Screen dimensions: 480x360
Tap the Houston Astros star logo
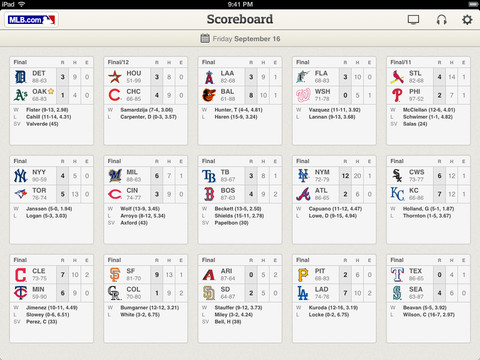(x=115, y=77)
